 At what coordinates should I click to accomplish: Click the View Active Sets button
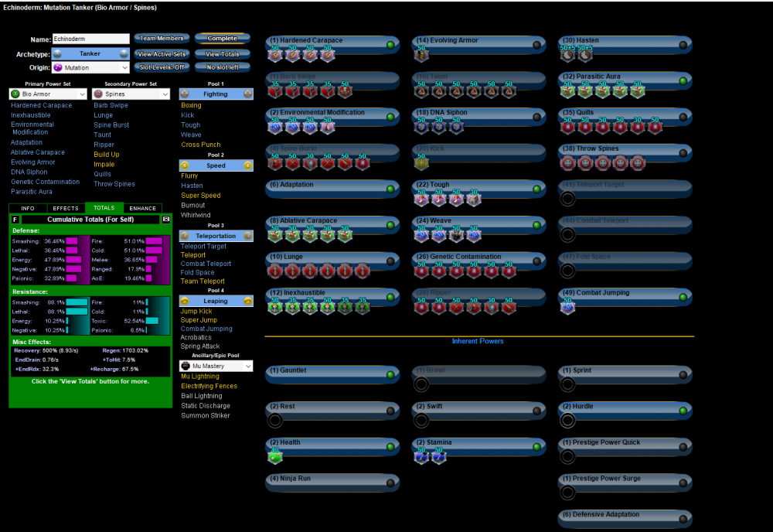click(161, 54)
